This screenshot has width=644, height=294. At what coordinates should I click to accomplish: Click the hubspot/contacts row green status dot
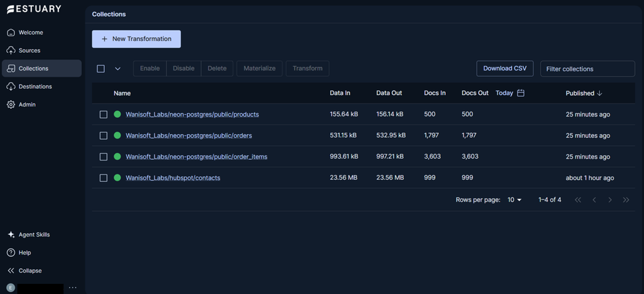tap(118, 178)
